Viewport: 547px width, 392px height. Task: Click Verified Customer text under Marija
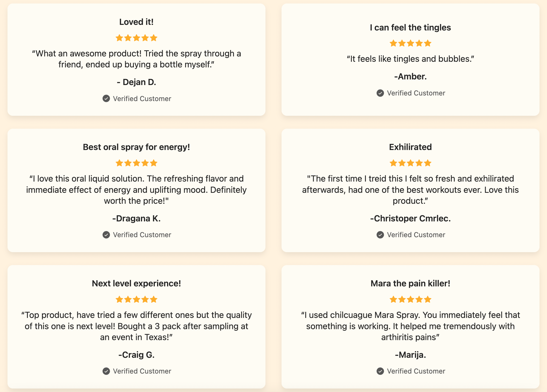pyautogui.click(x=416, y=371)
